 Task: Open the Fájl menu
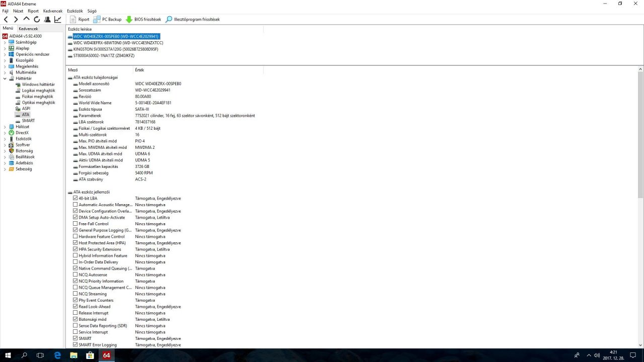tap(5, 11)
